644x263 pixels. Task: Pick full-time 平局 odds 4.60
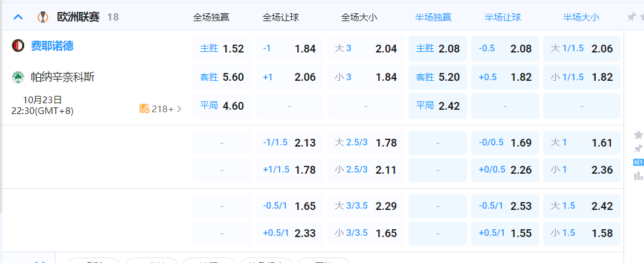click(222, 106)
